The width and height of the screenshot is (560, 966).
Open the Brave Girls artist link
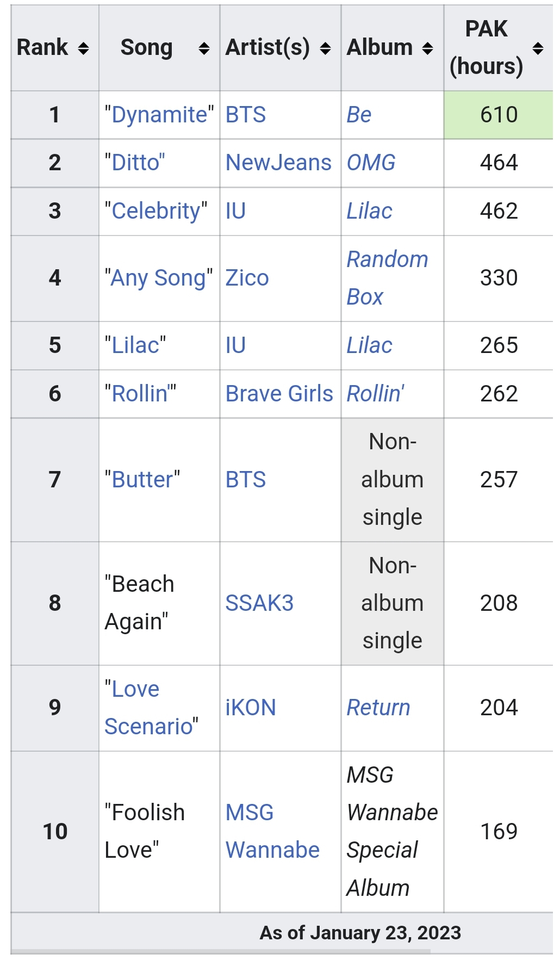point(279,394)
